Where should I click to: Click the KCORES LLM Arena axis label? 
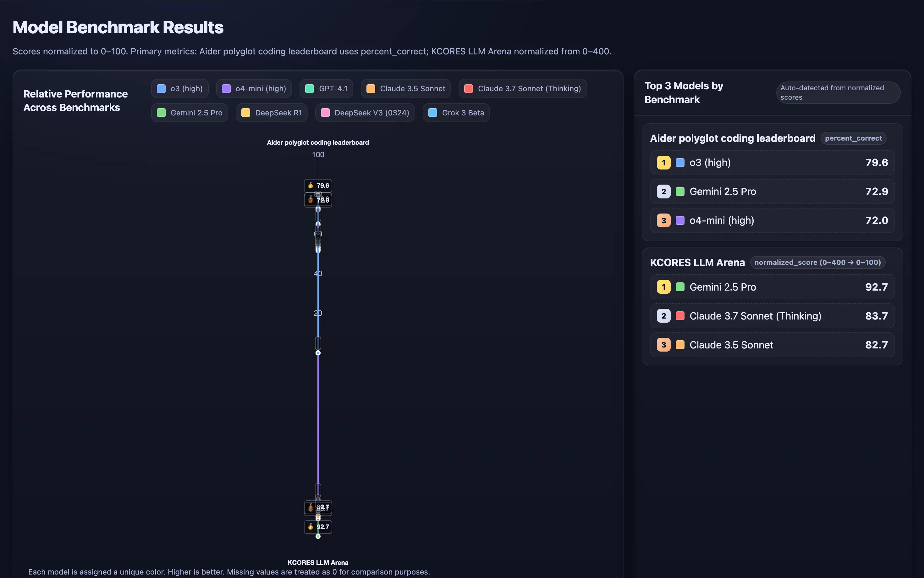pos(318,562)
